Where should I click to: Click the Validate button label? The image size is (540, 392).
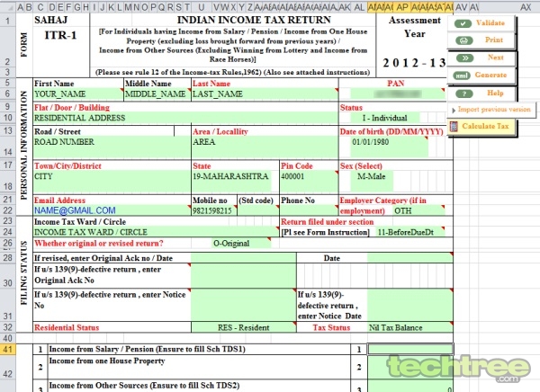pyautogui.click(x=490, y=23)
